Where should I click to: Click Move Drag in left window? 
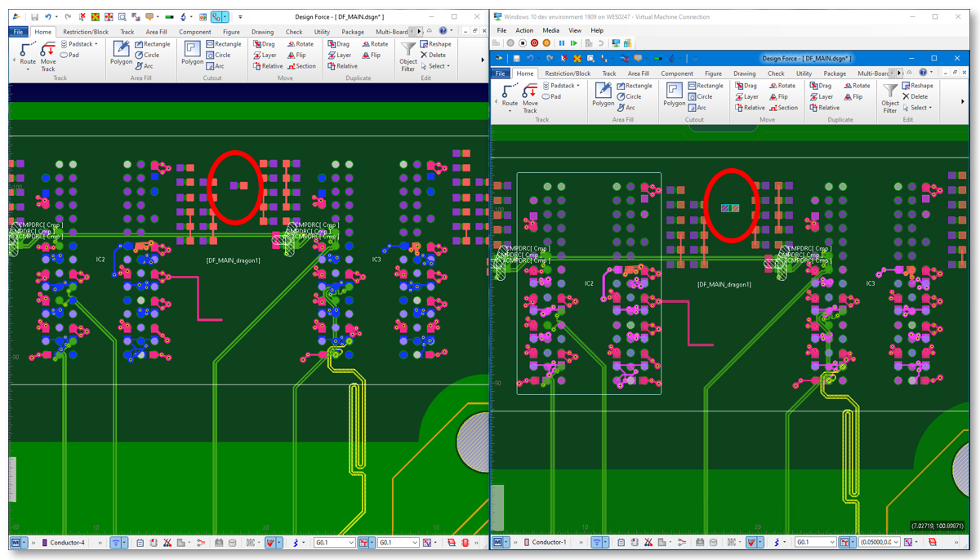(263, 44)
